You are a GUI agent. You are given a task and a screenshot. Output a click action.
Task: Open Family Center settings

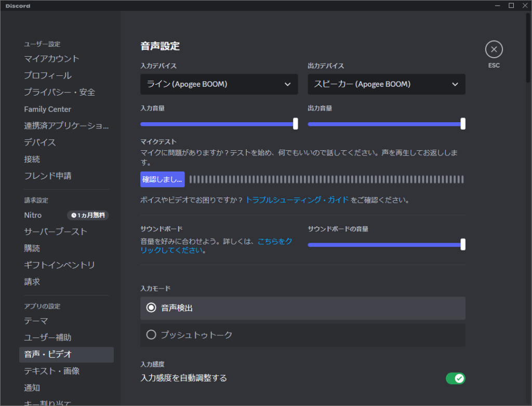point(47,109)
